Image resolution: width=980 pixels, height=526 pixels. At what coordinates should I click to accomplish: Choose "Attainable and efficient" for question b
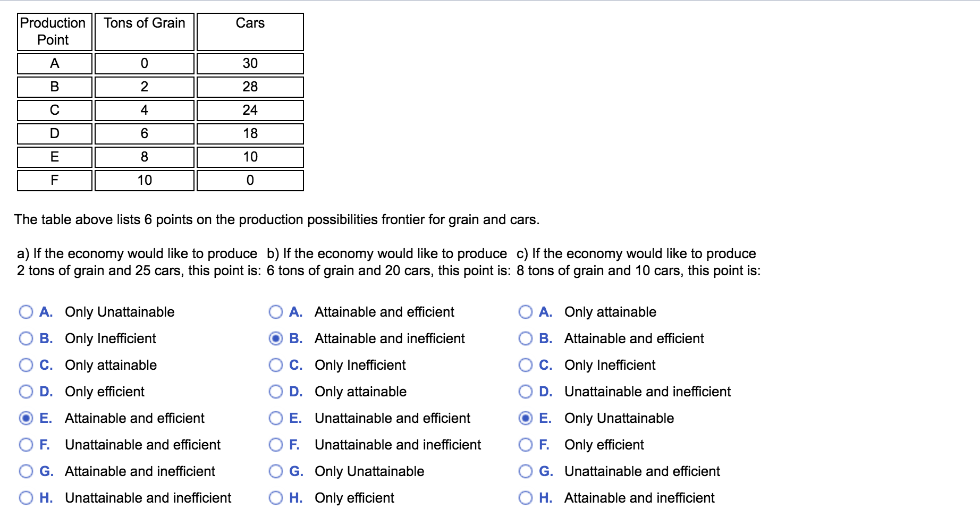click(x=276, y=312)
